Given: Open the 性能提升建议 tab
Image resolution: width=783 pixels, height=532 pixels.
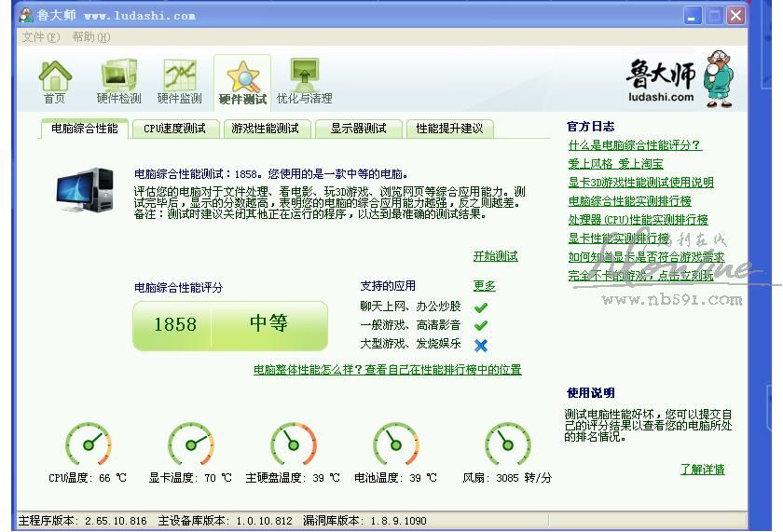Looking at the screenshot, I should (x=449, y=129).
